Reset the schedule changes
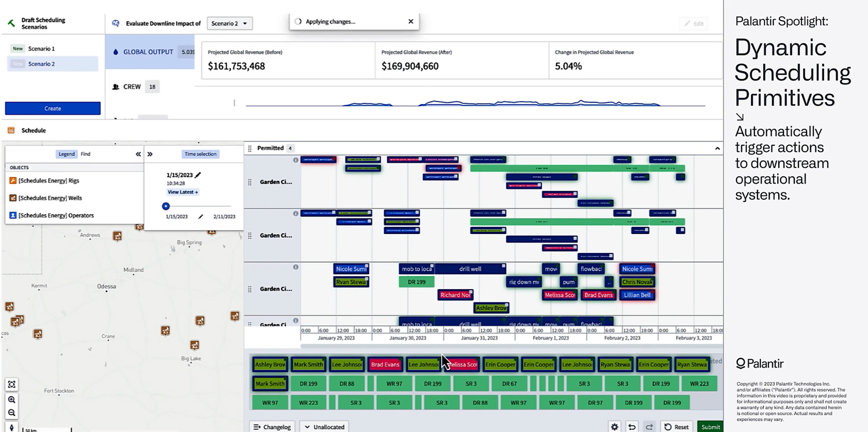 (677, 427)
